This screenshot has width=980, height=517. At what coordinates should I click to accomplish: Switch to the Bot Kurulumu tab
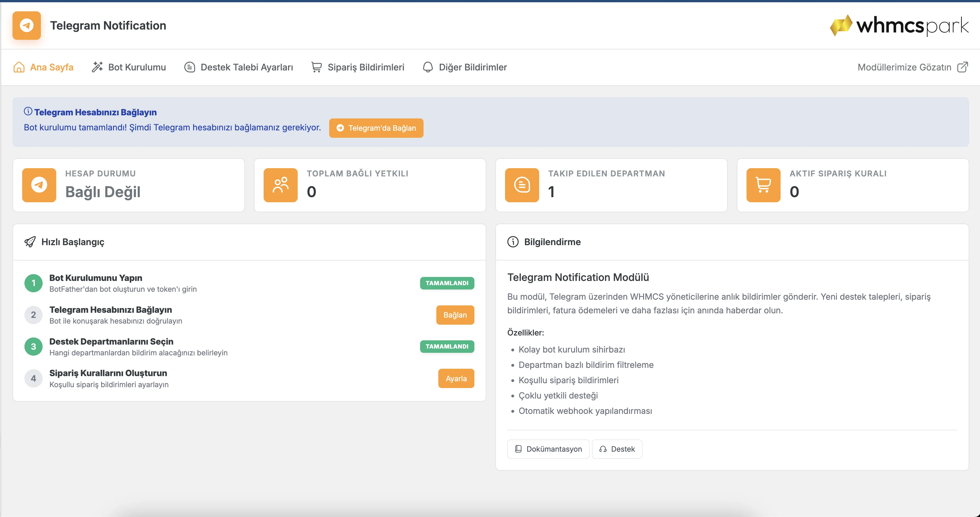point(129,67)
